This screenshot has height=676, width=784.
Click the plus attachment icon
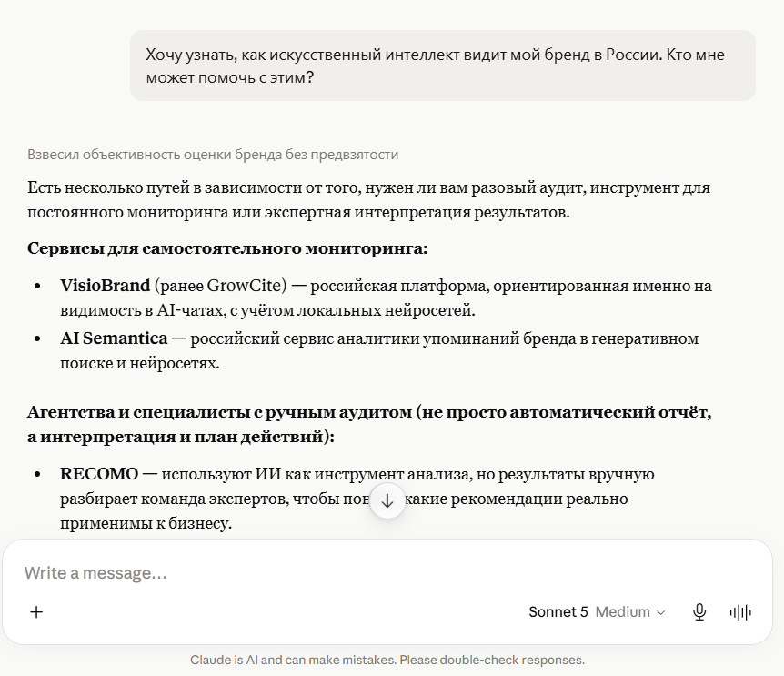click(x=36, y=612)
